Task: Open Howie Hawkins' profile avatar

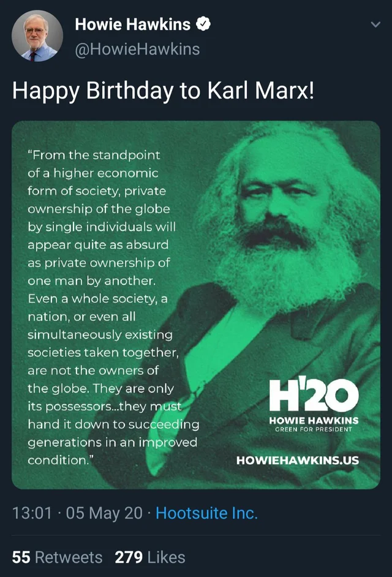Action: (x=37, y=36)
